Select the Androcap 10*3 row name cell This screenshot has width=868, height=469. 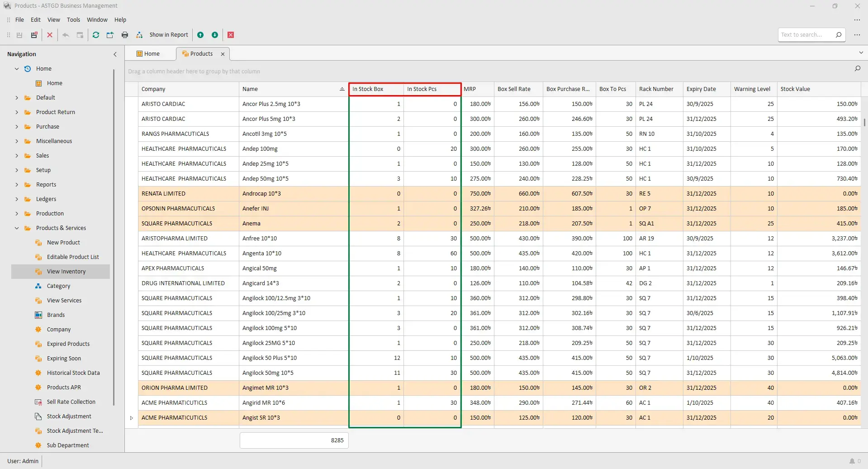(294, 194)
